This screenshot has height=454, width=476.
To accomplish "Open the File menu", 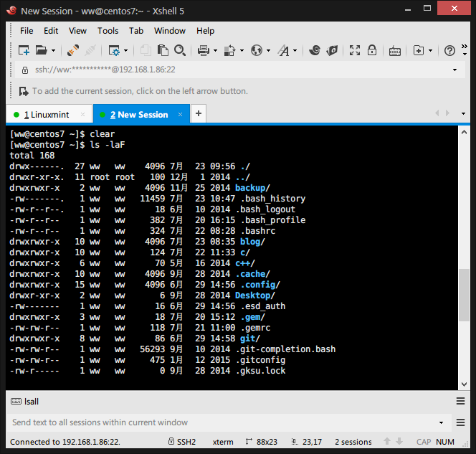I will tap(27, 31).
